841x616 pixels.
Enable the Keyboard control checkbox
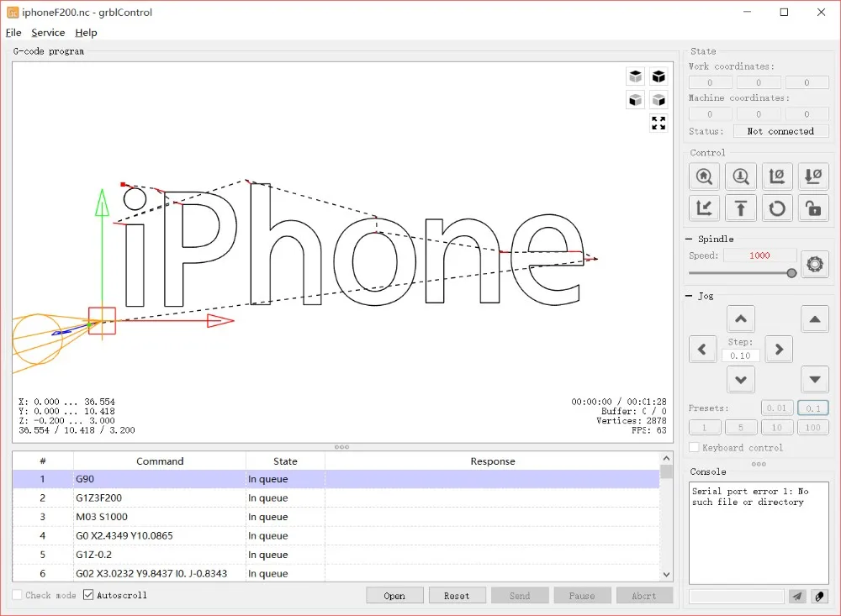694,447
